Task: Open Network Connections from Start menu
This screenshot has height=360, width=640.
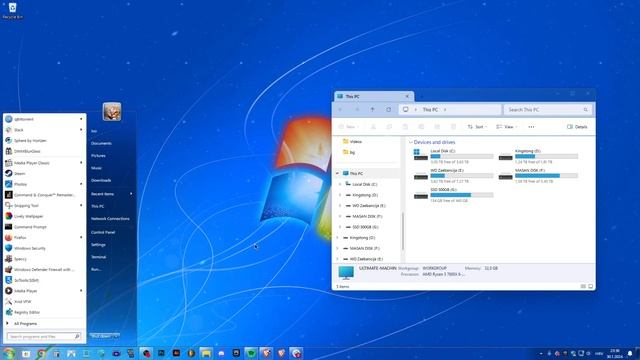Action: (x=110, y=219)
